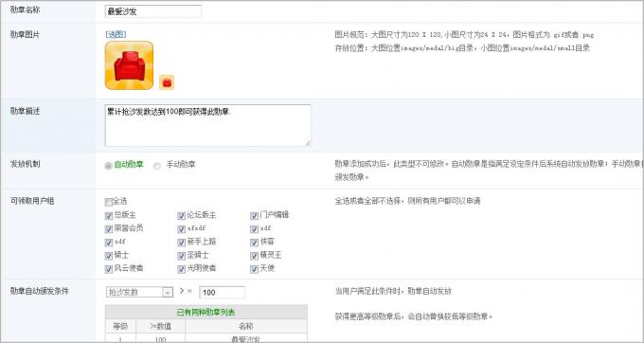Image resolution: width=644 pixels, height=343 pixels.
Task: Click the small red sofa medal icon
Action: coord(167,82)
